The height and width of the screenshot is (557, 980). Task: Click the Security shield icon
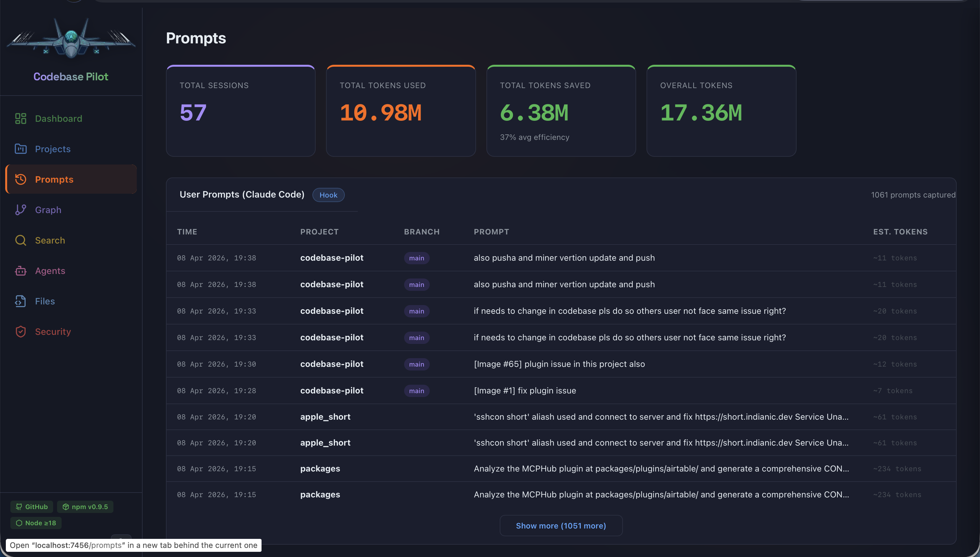[21, 331]
